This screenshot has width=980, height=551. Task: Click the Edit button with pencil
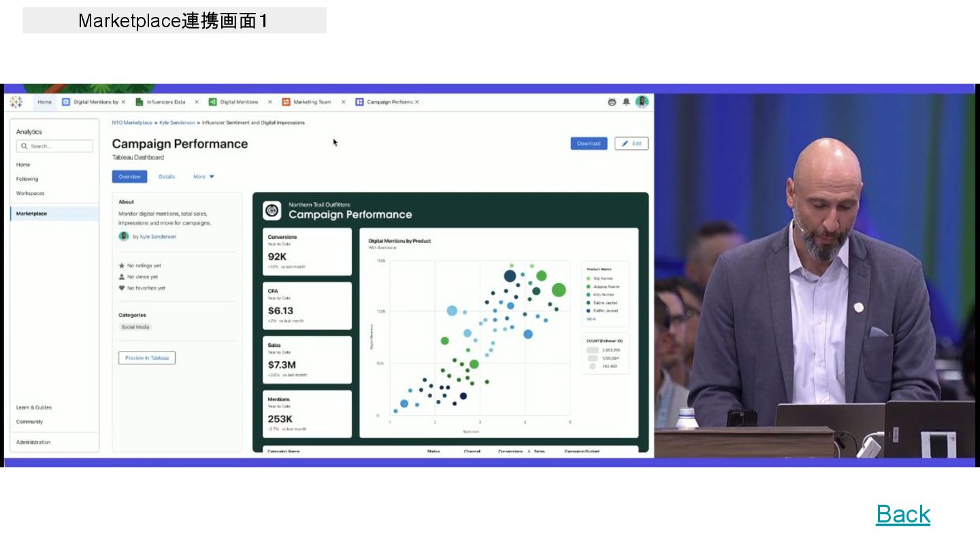coord(632,144)
